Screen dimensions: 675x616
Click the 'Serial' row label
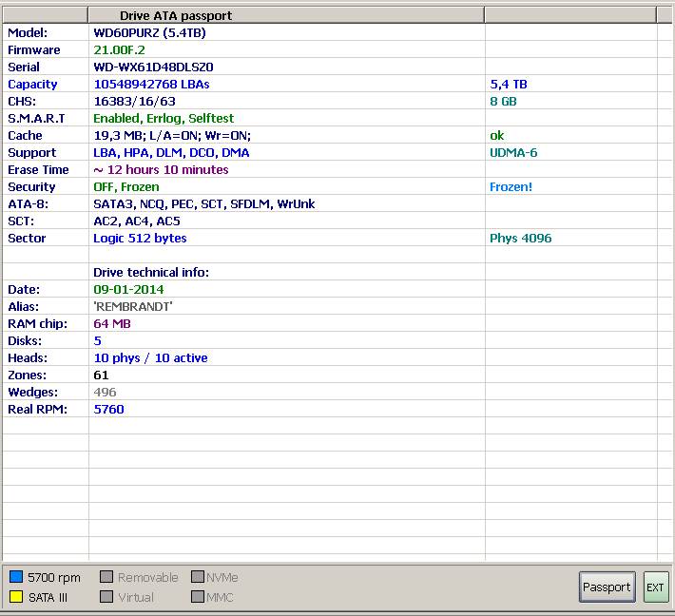24,67
